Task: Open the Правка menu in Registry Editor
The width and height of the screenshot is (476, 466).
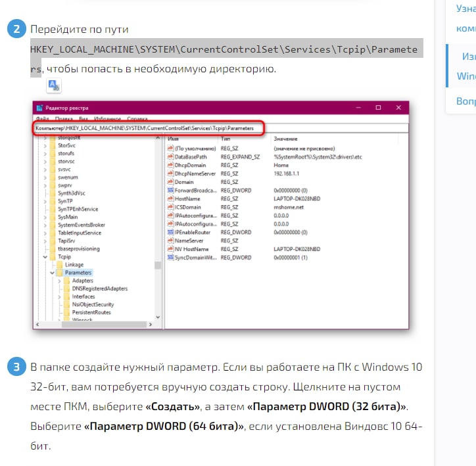Action: pyautogui.click(x=64, y=118)
